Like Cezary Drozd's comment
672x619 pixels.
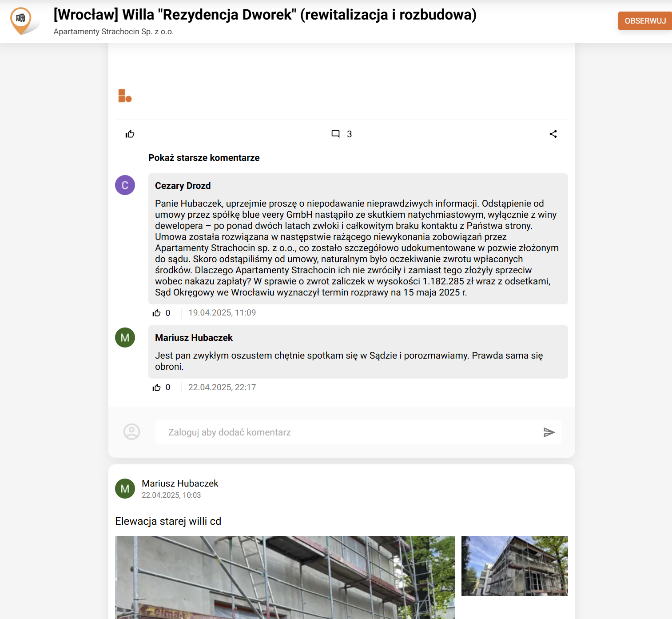coord(157,313)
